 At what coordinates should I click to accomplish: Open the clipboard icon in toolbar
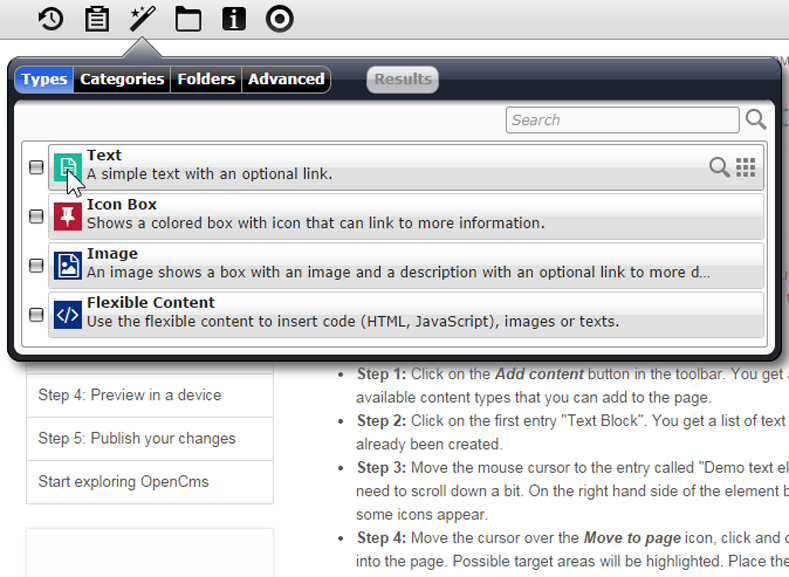coord(97,19)
